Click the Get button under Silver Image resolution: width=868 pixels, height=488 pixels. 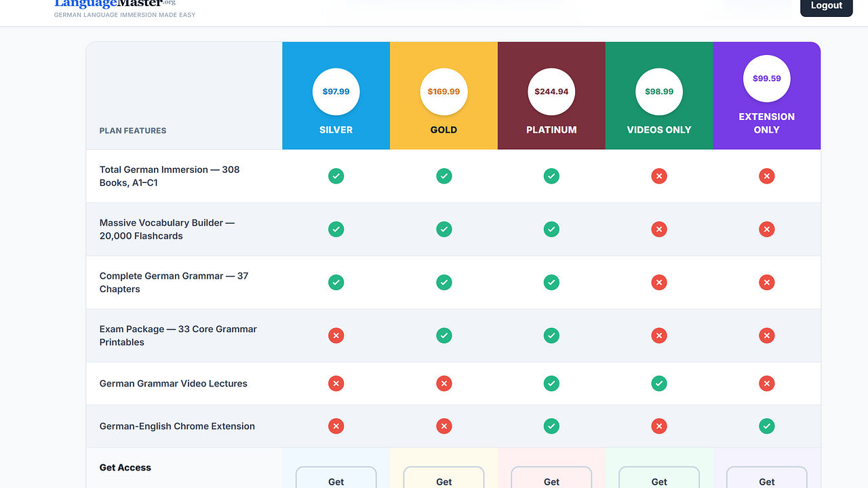[336, 478]
